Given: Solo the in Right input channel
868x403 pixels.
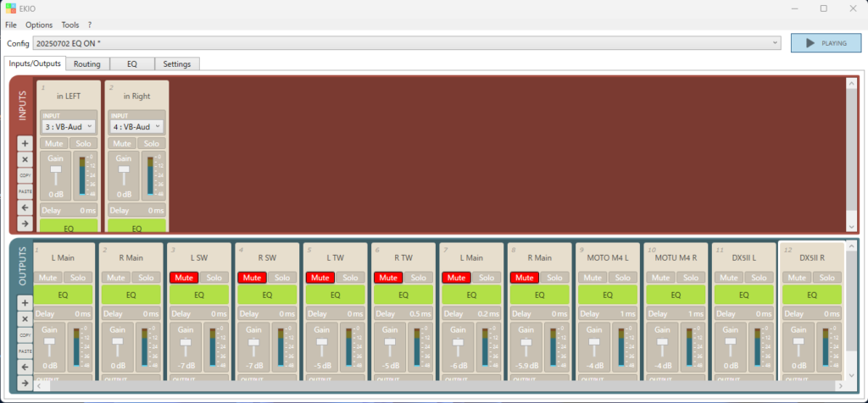Looking at the screenshot, I should click(151, 144).
